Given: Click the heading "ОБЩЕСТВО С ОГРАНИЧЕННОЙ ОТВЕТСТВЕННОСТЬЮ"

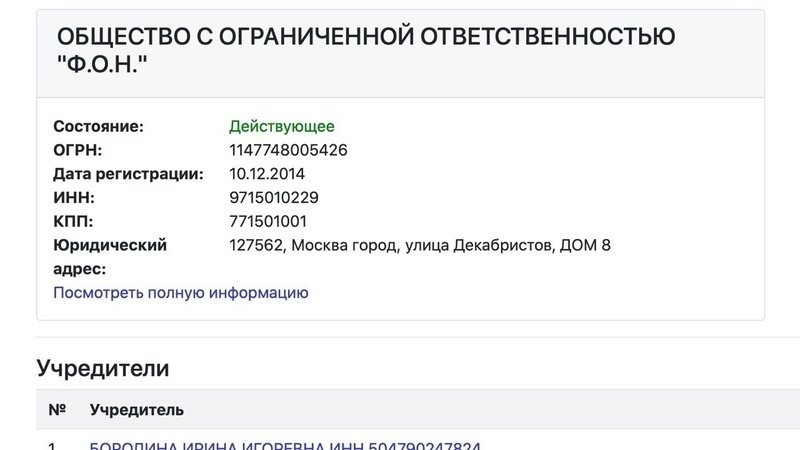Looking at the screenshot, I should [x=366, y=37].
